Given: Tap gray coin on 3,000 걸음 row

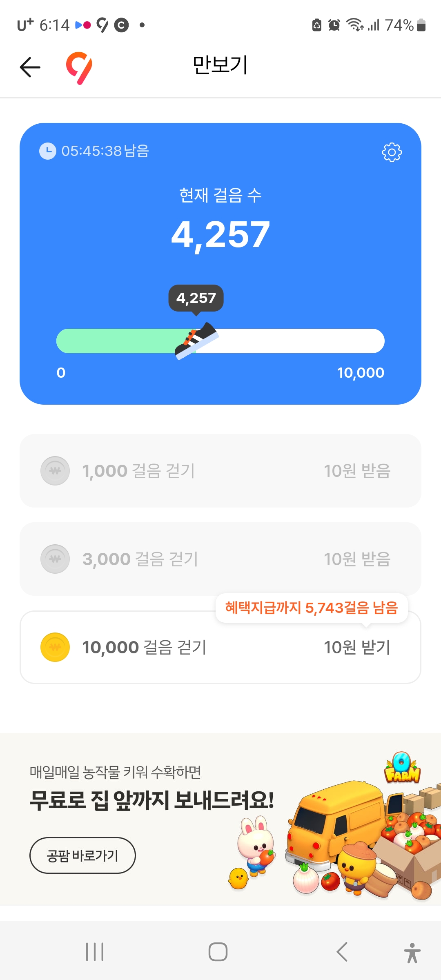Looking at the screenshot, I should [x=55, y=559].
